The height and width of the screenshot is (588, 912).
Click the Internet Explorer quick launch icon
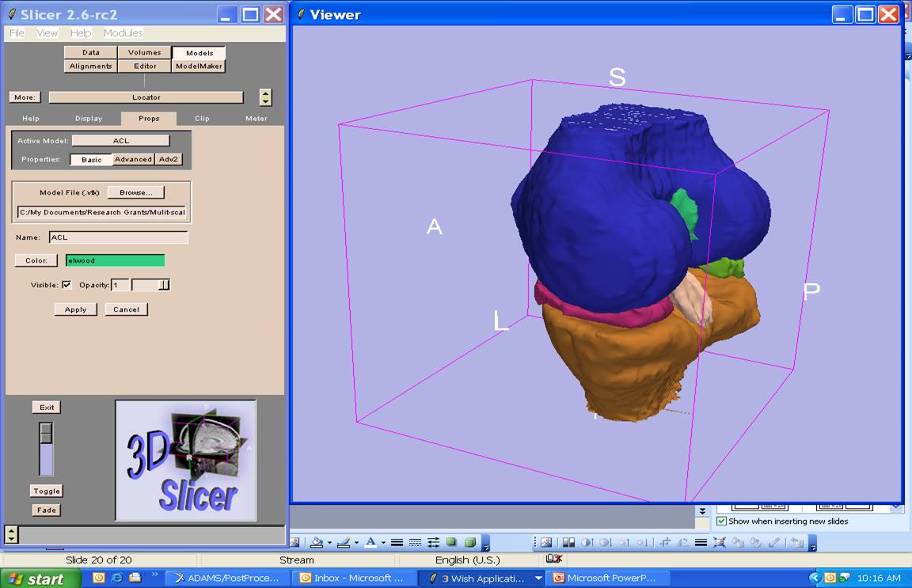click(116, 579)
